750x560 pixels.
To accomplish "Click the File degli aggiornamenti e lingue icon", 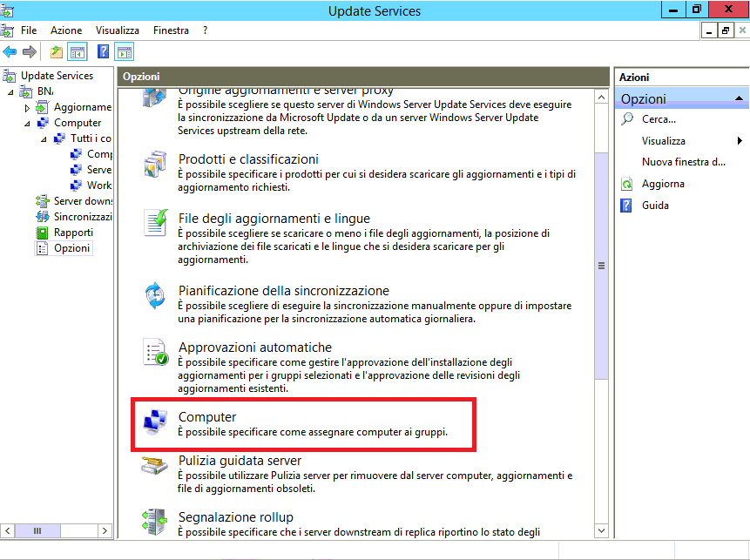I will (x=156, y=222).
